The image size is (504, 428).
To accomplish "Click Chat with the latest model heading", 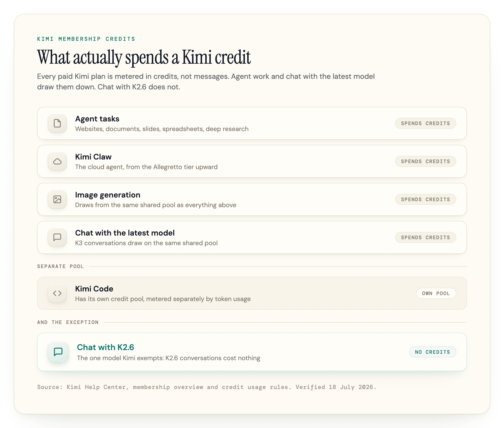I will 125,233.
